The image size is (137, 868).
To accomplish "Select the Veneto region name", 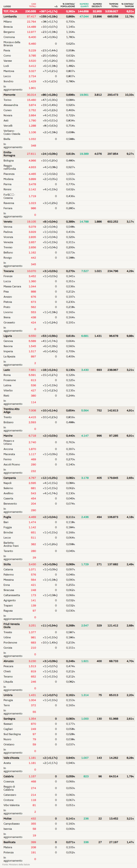I will point(8,222).
